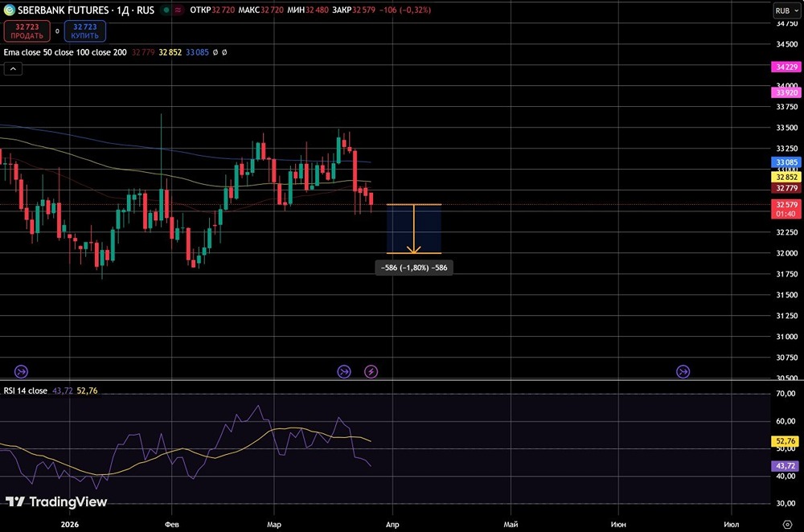Open time axis settings gear icon
The image size is (804, 532).
click(785, 522)
